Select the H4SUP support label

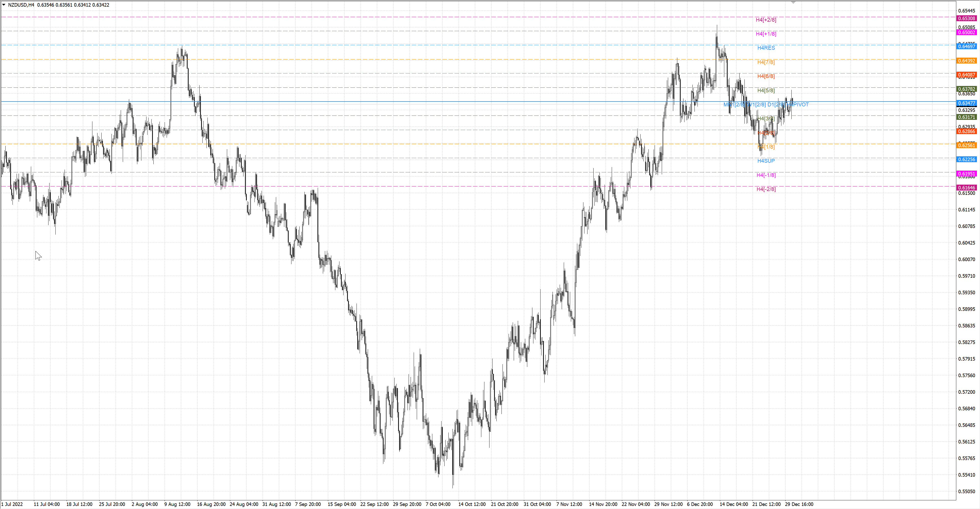pyautogui.click(x=766, y=161)
